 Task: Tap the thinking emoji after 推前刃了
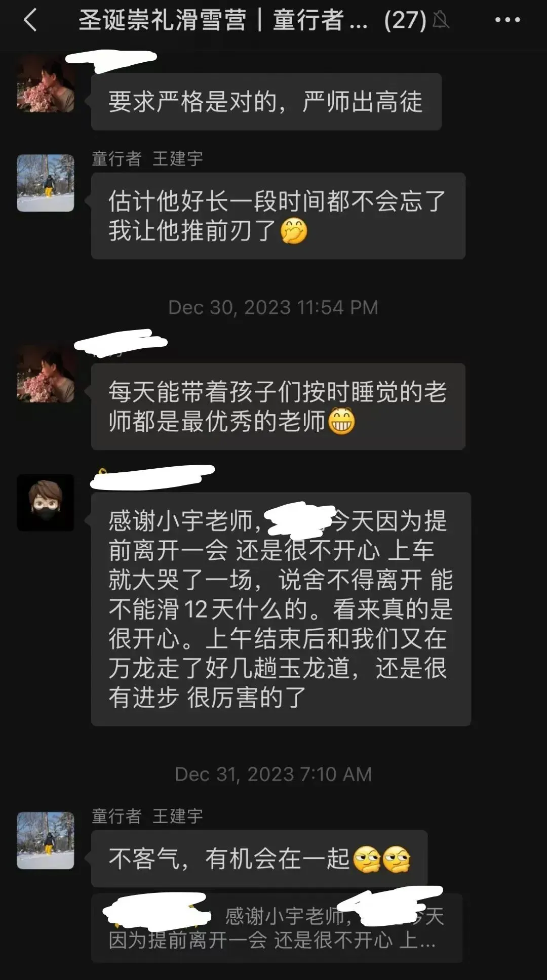(294, 231)
